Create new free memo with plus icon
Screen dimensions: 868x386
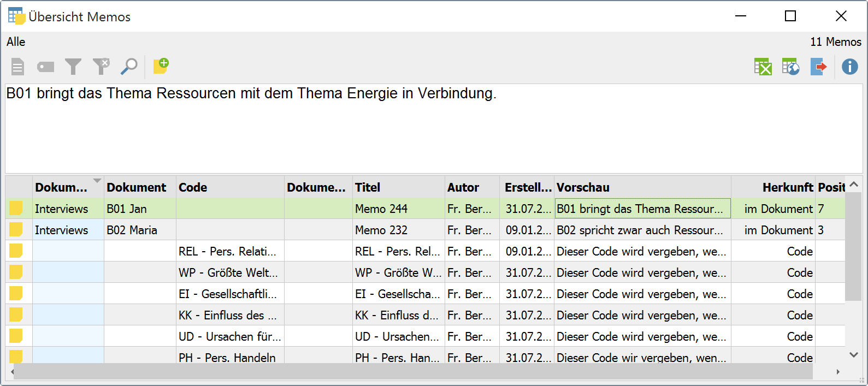[161, 66]
